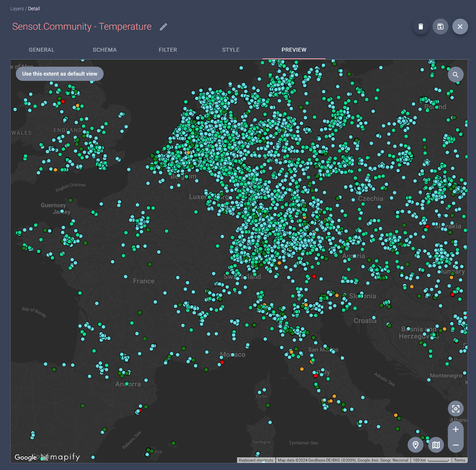
Task: Open the map search
Action: [x=455, y=75]
